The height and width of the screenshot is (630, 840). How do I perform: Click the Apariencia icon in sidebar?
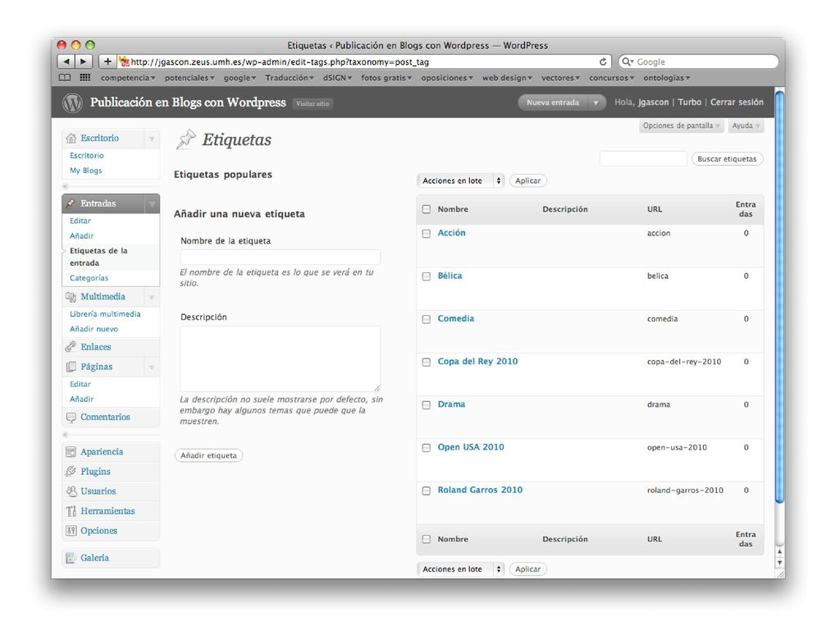71,452
